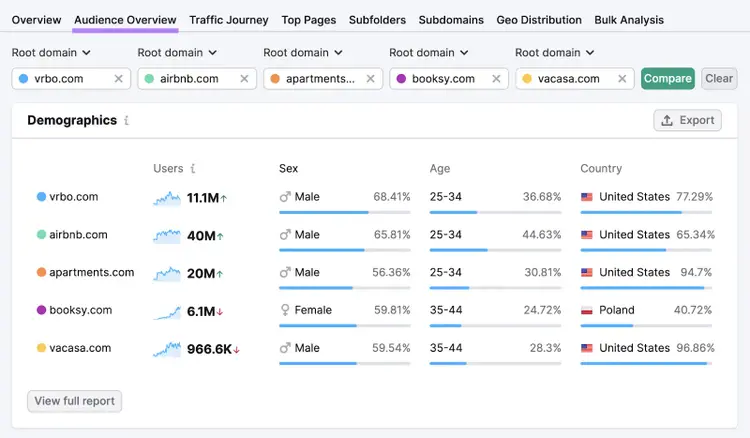The image size is (750, 438).
Task: Export the Demographics data
Action: click(x=687, y=120)
